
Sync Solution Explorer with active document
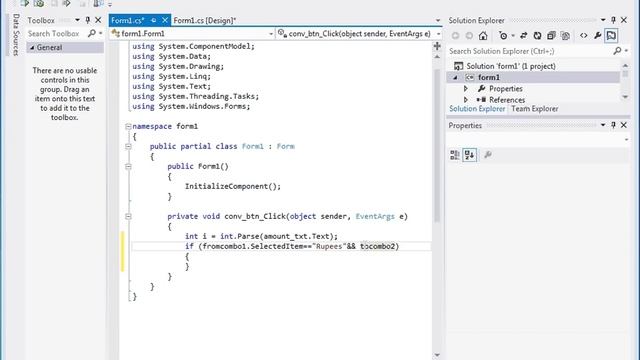tap(524, 36)
